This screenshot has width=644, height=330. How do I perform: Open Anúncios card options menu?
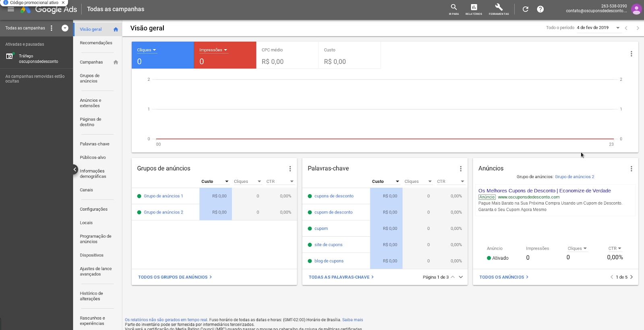click(631, 169)
